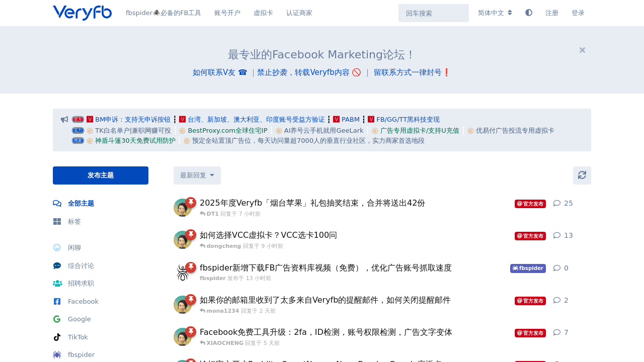Open the 如何选择VCC虚拟卡 thread
The width and height of the screenshot is (644, 362).
[268, 235]
